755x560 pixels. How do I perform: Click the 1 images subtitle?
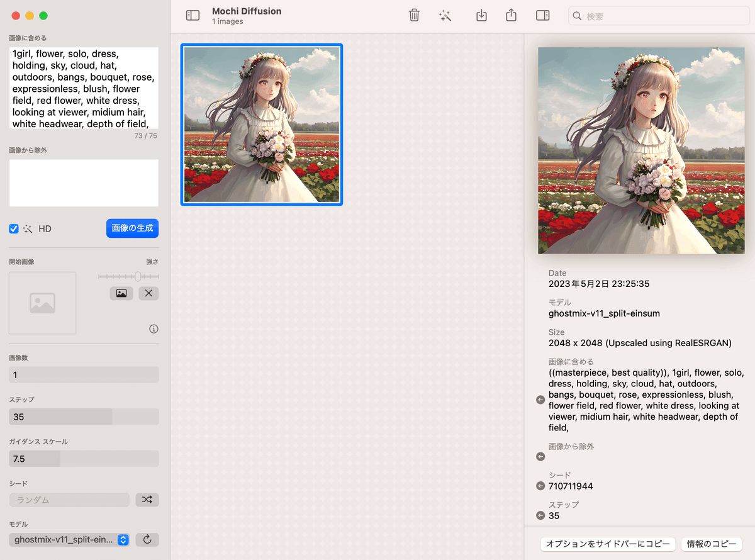[x=228, y=22]
